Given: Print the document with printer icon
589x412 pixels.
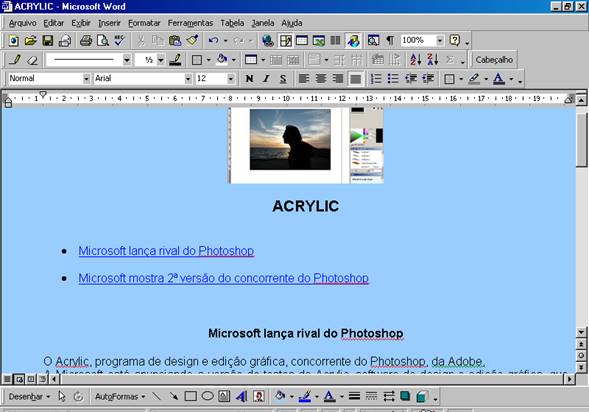Looking at the screenshot, I should pyautogui.click(x=86, y=40).
